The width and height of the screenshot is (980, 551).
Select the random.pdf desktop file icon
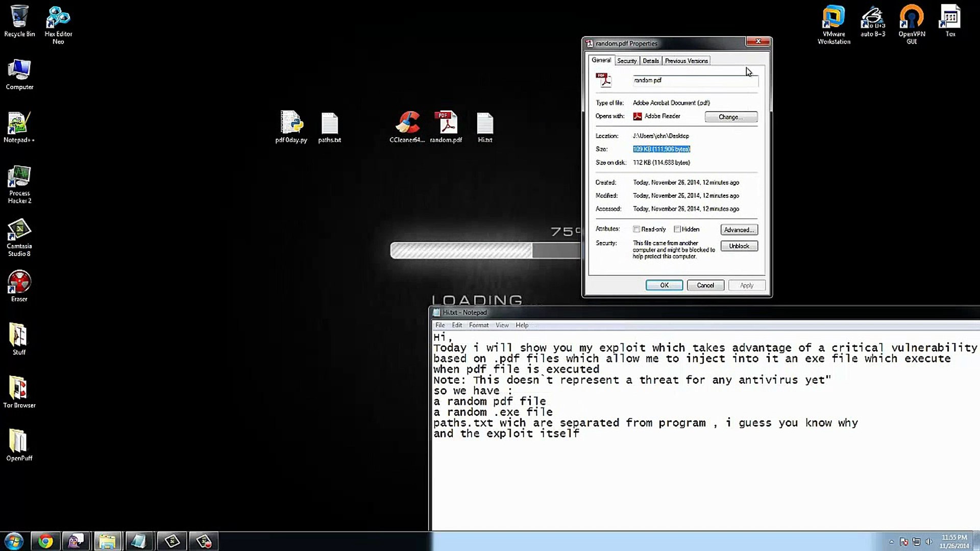pyautogui.click(x=446, y=124)
